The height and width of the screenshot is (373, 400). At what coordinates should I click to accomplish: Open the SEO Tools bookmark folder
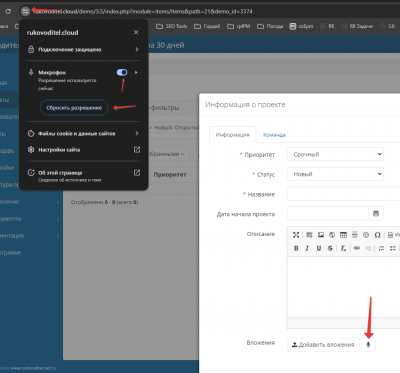[x=172, y=26]
